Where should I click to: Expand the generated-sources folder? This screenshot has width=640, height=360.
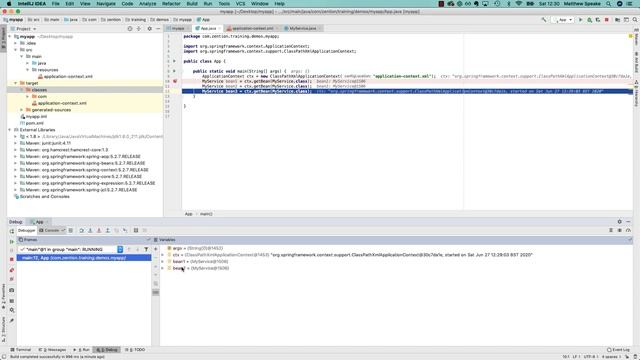pos(22,110)
